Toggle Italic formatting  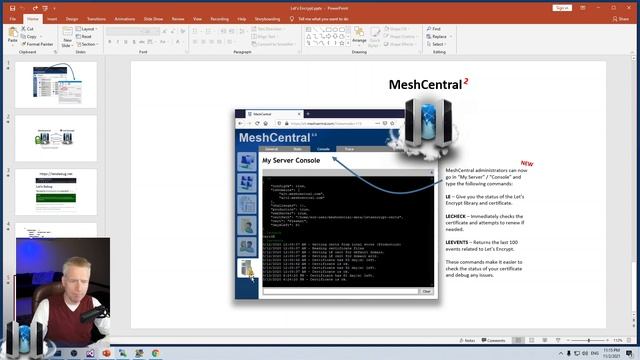click(118, 42)
